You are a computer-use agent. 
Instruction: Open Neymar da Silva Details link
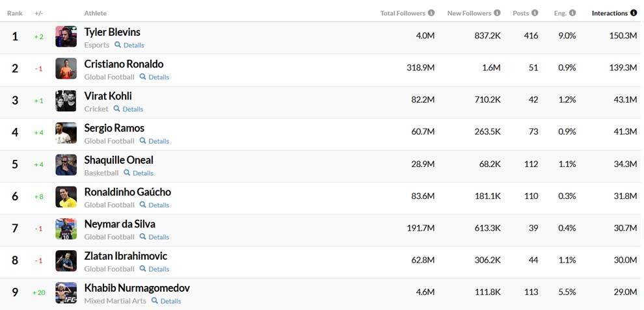click(159, 237)
